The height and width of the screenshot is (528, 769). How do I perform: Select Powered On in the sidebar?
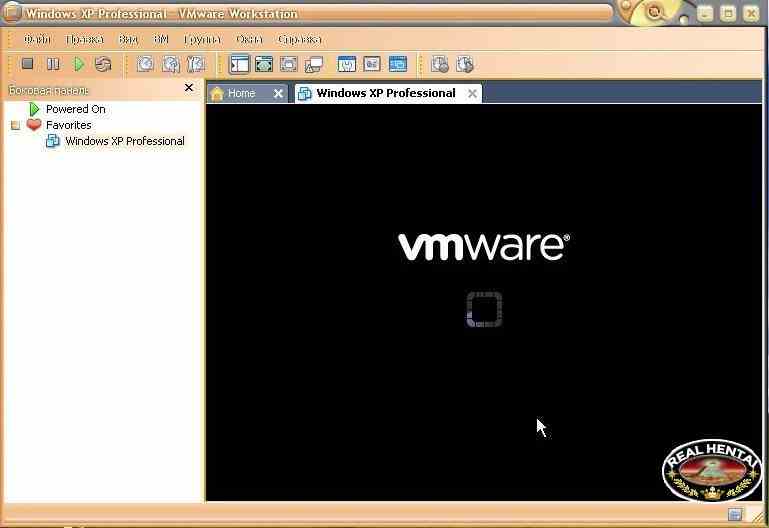pos(75,109)
